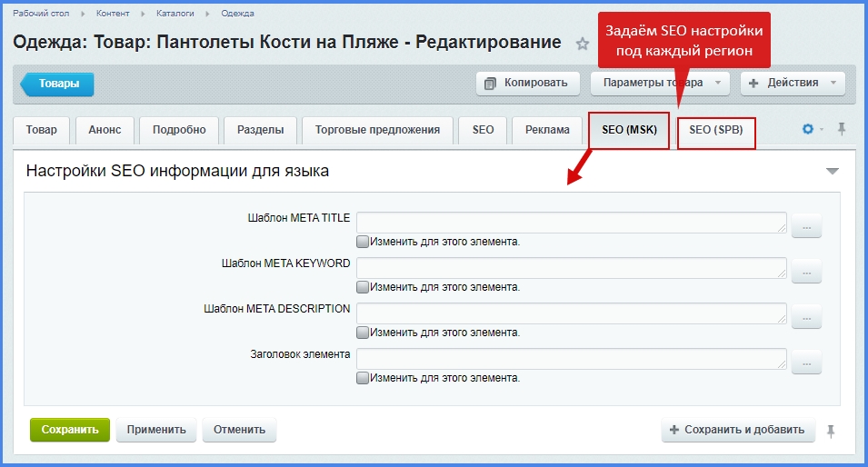Switch to the Торговые предложения tab
The width and height of the screenshot is (868, 467).
377,130
